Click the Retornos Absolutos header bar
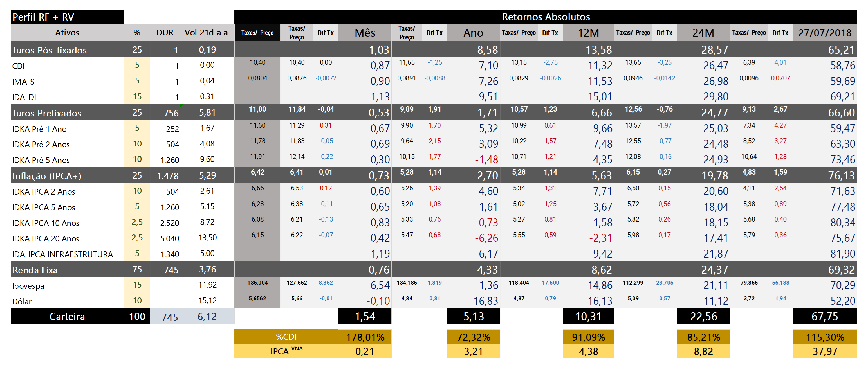This screenshot has height=368, width=868. [546, 17]
